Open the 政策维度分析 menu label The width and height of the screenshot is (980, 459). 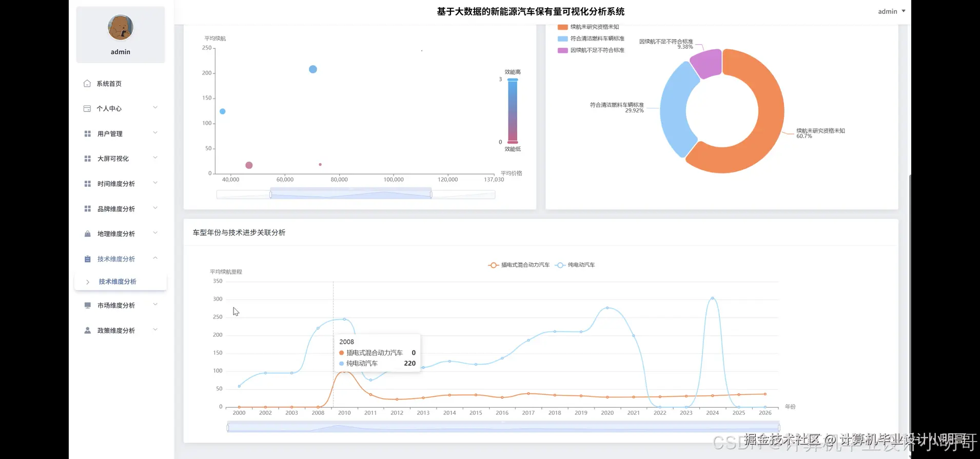(116, 331)
